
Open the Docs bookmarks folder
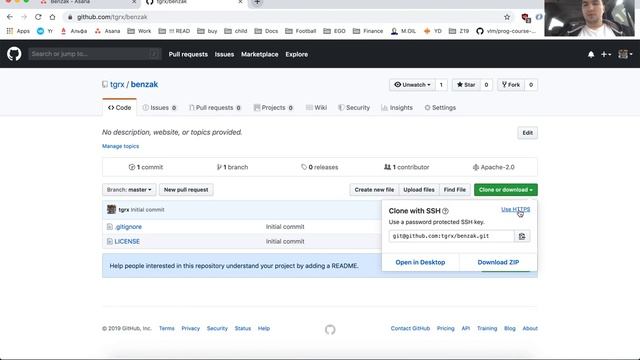coord(266,31)
